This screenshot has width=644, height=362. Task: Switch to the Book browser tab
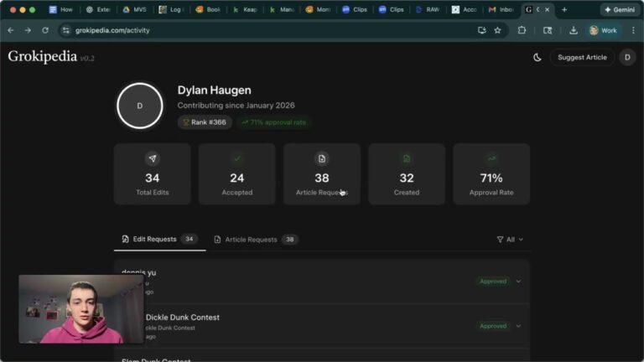(208, 9)
